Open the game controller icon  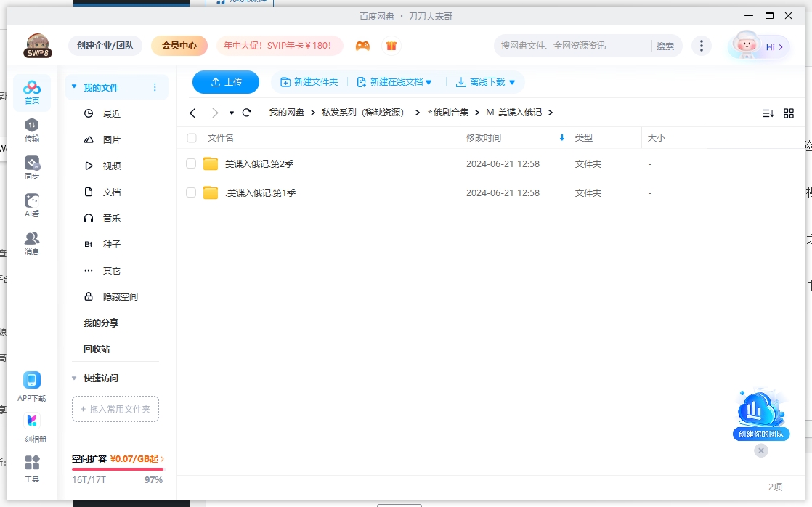362,46
